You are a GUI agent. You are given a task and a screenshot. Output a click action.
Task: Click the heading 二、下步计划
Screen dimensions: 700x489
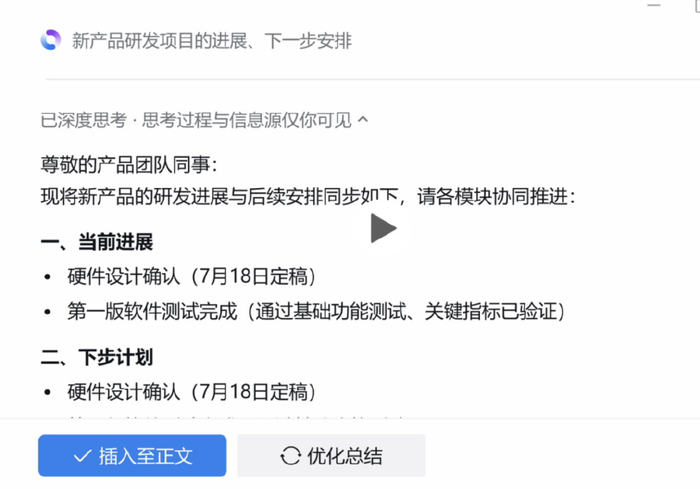(x=97, y=357)
